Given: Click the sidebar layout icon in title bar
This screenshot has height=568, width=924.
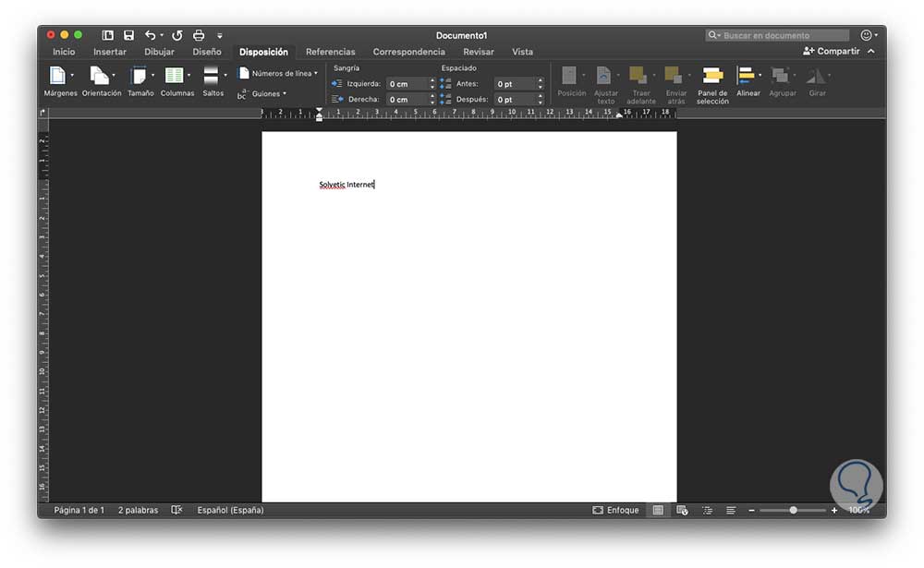Looking at the screenshot, I should point(107,35).
